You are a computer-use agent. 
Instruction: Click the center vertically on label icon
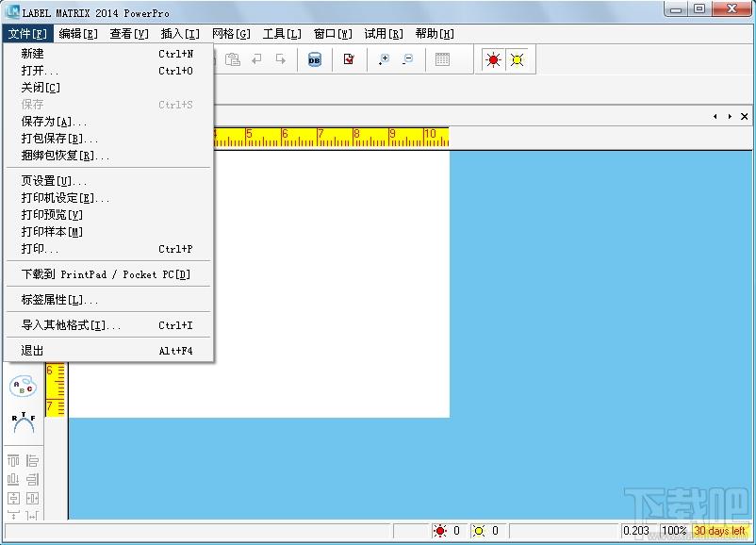tap(13, 498)
